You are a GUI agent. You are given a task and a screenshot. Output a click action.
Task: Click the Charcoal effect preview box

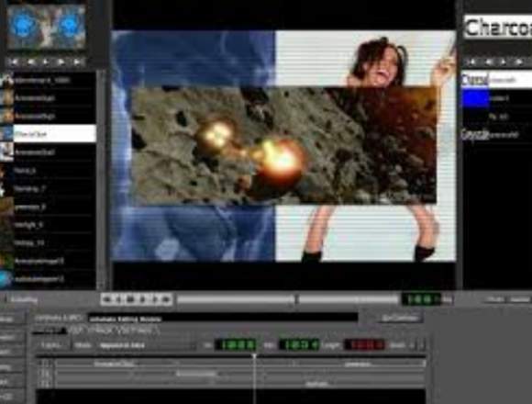coord(497,28)
